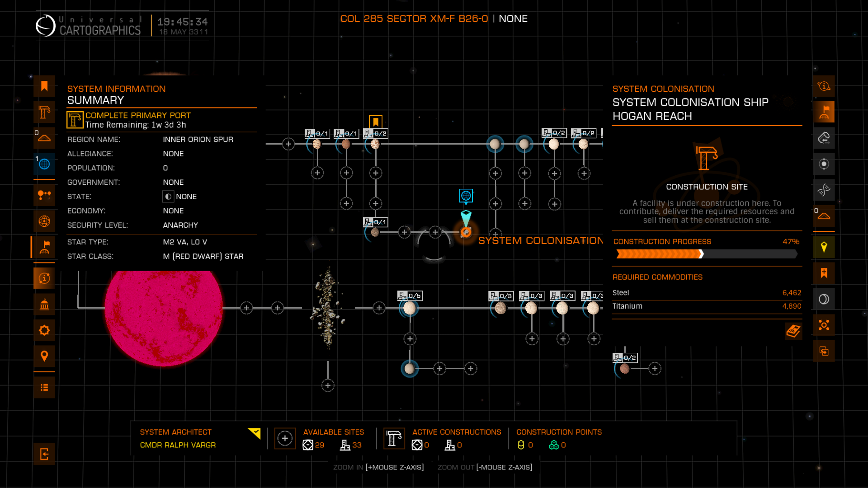Click the 0/2 slot badge under bookmark

pos(375,134)
